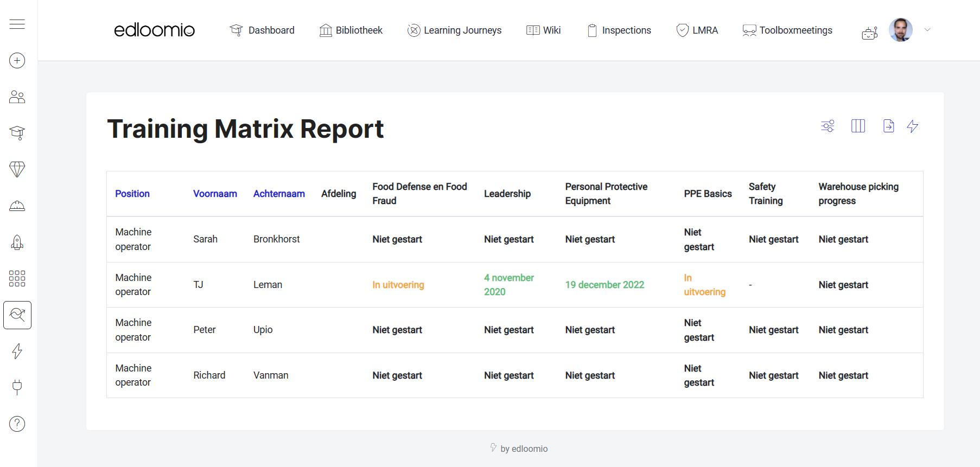980x467 pixels.
Task: Sort by the Position column header
Action: [x=132, y=194]
